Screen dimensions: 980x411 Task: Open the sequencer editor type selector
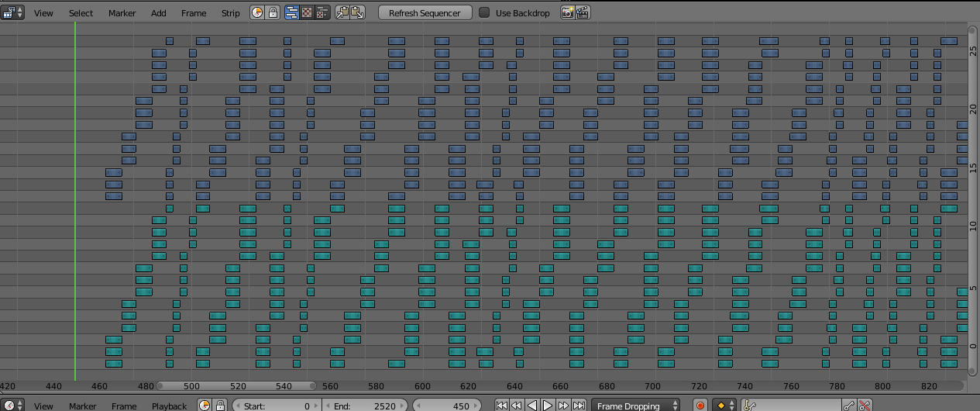(12, 12)
